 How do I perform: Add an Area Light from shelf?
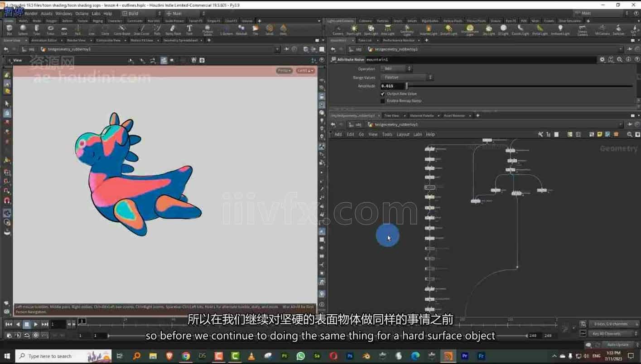388,30
